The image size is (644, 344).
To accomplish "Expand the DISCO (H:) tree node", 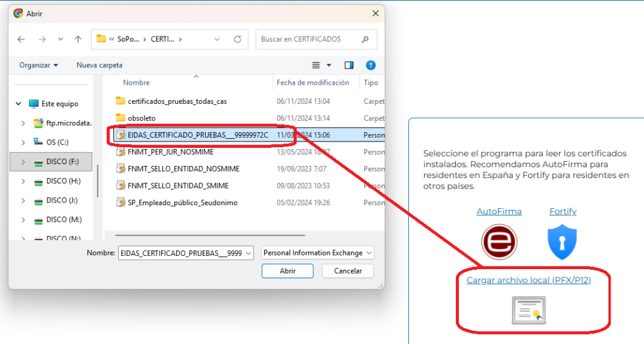I will pos(23,181).
